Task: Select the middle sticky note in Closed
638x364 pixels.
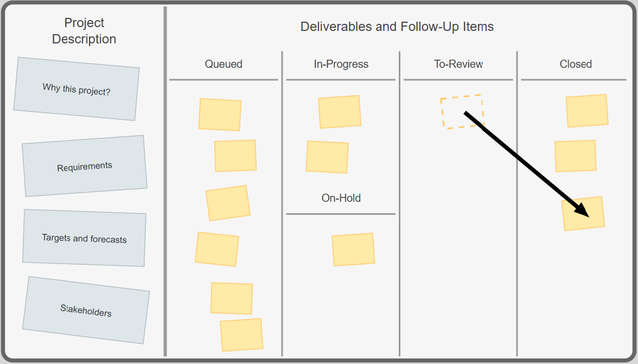Action: point(575,156)
